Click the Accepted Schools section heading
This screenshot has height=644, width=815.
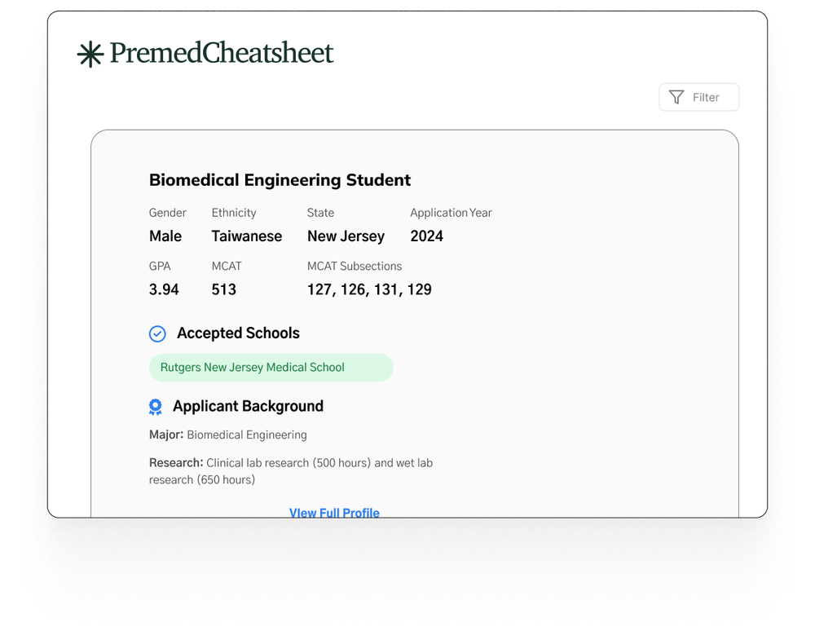(x=238, y=333)
